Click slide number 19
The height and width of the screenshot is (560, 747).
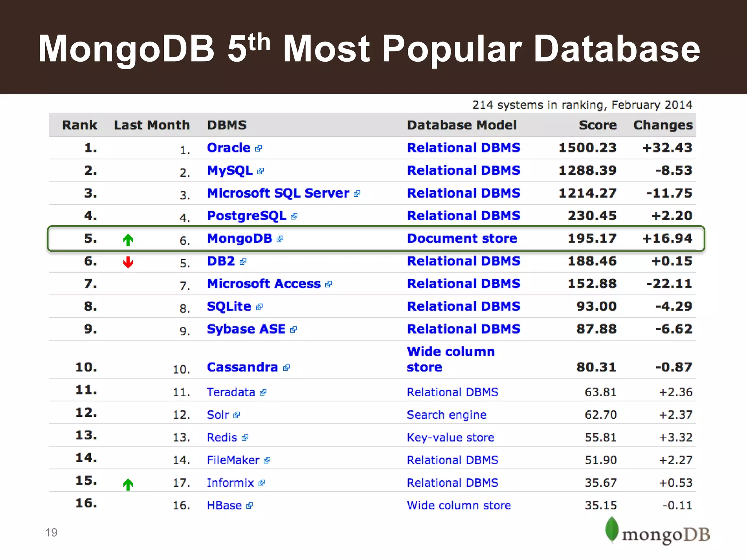tap(51, 533)
